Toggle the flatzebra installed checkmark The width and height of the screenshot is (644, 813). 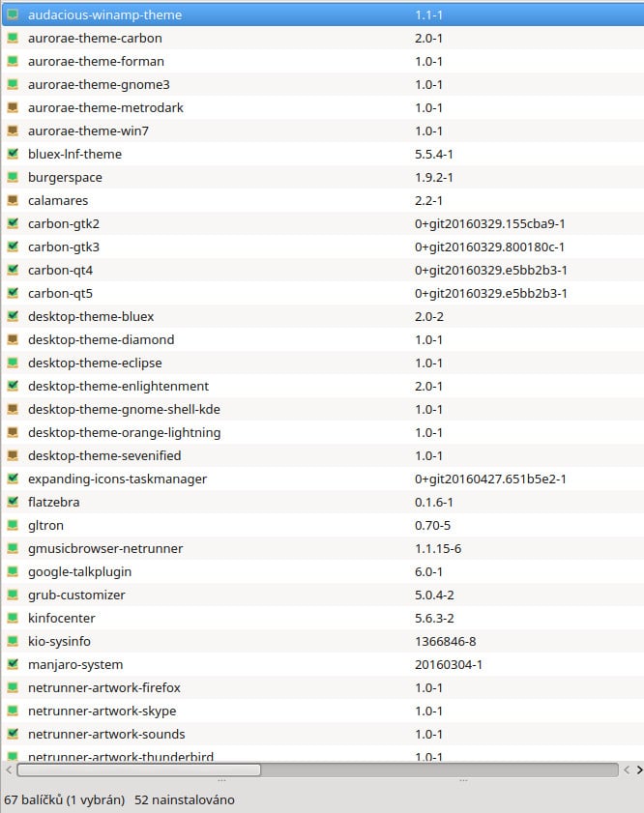tap(13, 502)
